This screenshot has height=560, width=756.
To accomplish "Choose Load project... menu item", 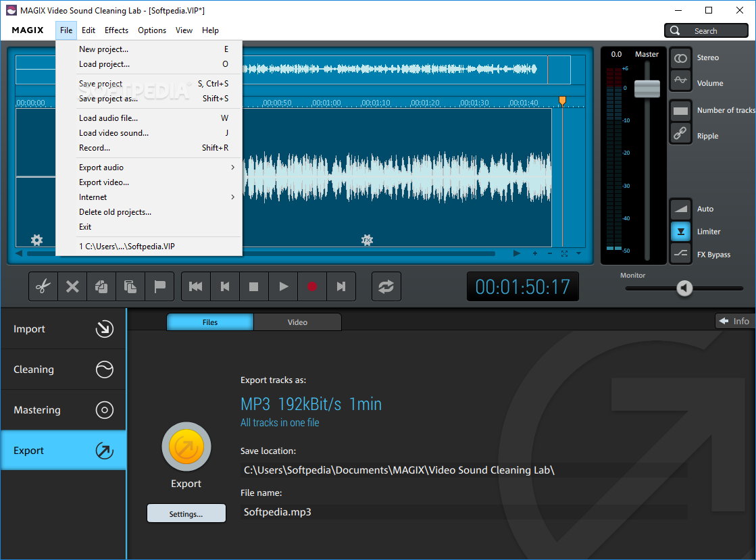I will pyautogui.click(x=149, y=64).
